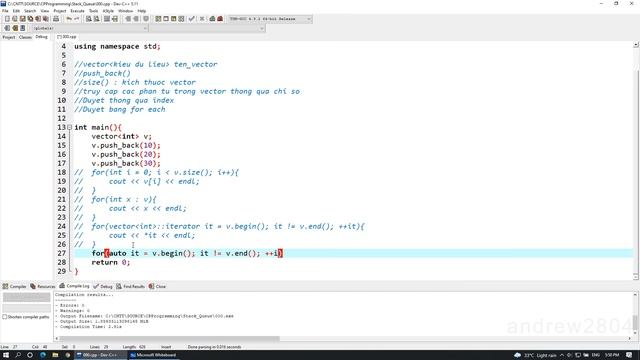The width and height of the screenshot is (640, 360).
Task: Click the Rebuild All toolbar icon
Action: pyautogui.click(x=181, y=19)
